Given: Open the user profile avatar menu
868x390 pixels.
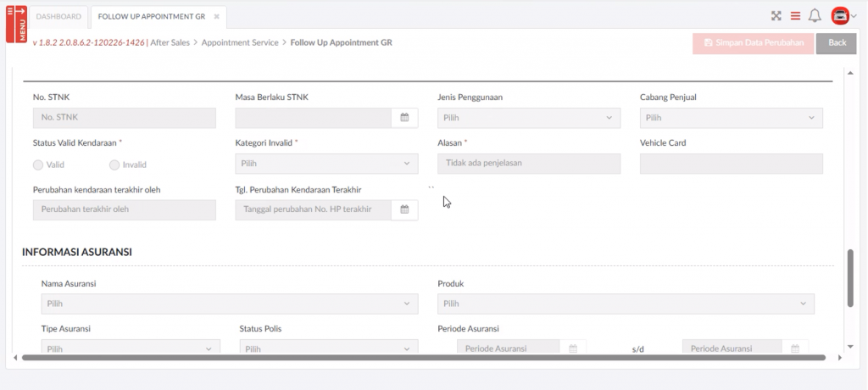Looking at the screenshot, I should [x=842, y=16].
